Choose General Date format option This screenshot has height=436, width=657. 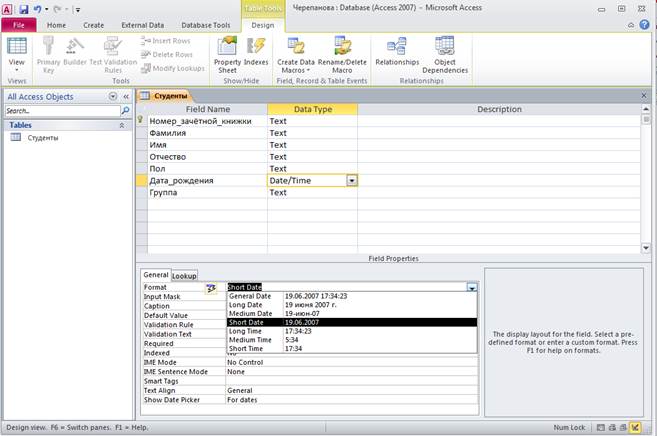[352, 296]
